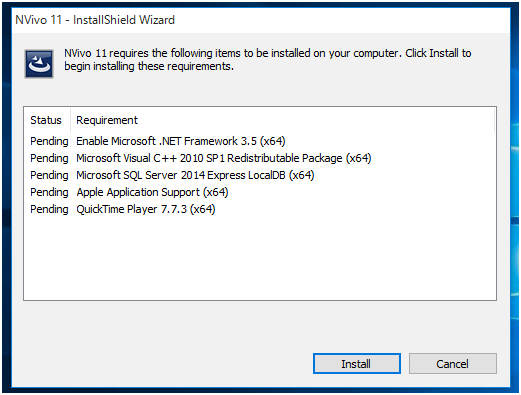
Task: Click the blank dialog area left of Install
Action: (x=162, y=363)
